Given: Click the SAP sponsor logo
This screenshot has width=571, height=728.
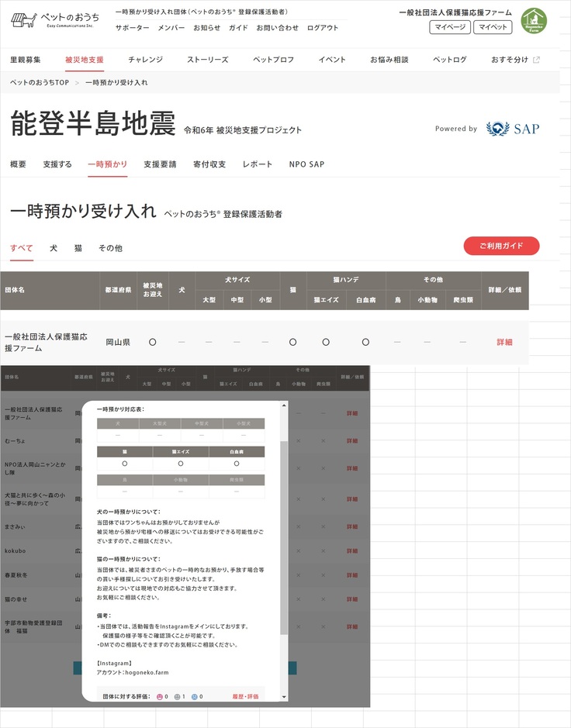Looking at the screenshot, I should point(512,129).
